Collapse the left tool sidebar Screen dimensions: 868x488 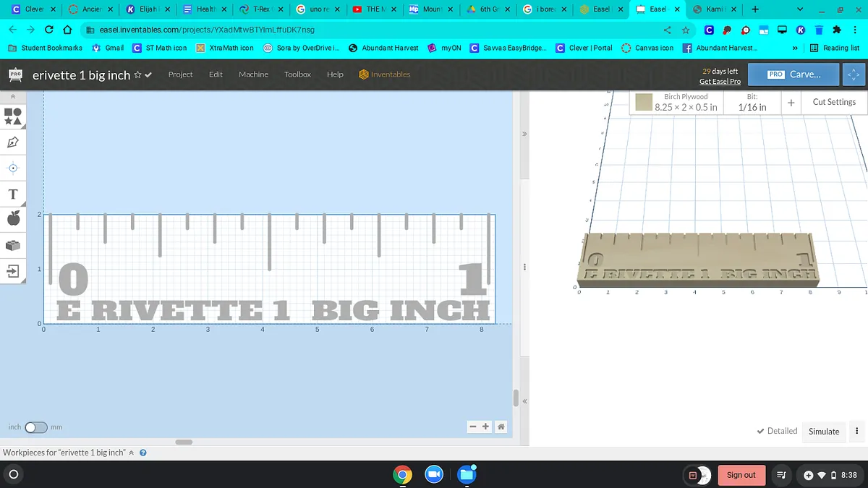[x=12, y=97]
